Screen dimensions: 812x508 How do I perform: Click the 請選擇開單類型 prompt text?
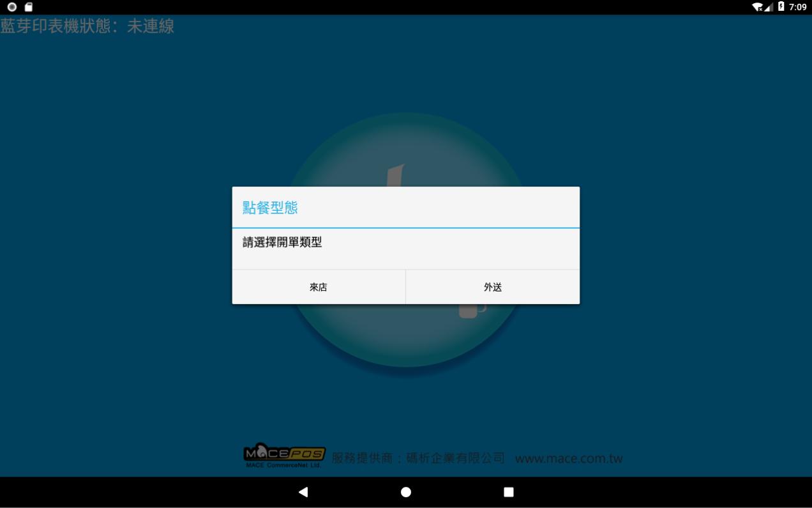click(x=282, y=243)
